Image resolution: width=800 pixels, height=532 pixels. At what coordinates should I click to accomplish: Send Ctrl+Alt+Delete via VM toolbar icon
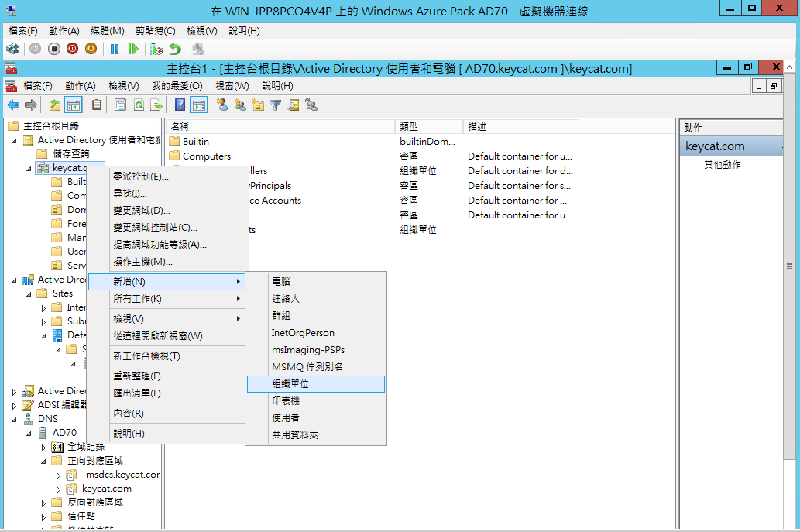(12, 49)
